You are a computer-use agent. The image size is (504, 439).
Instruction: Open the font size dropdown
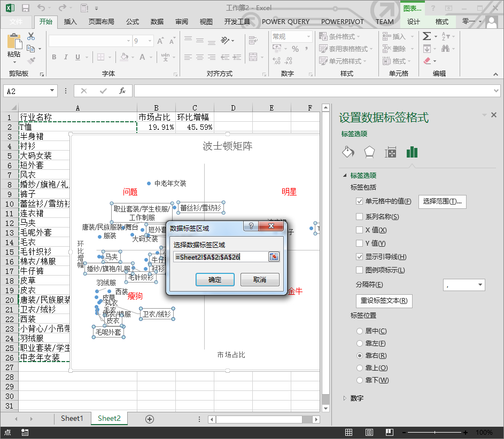pyautogui.click(x=150, y=41)
